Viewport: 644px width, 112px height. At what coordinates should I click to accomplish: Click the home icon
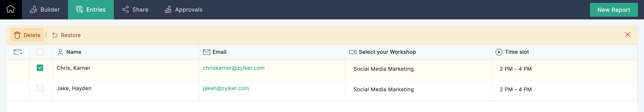[x=11, y=9]
